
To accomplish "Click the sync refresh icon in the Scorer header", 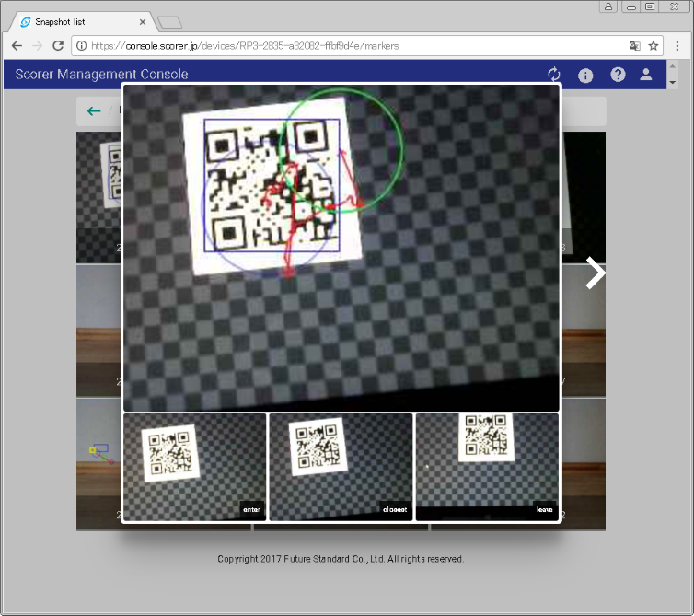I will pos(554,75).
